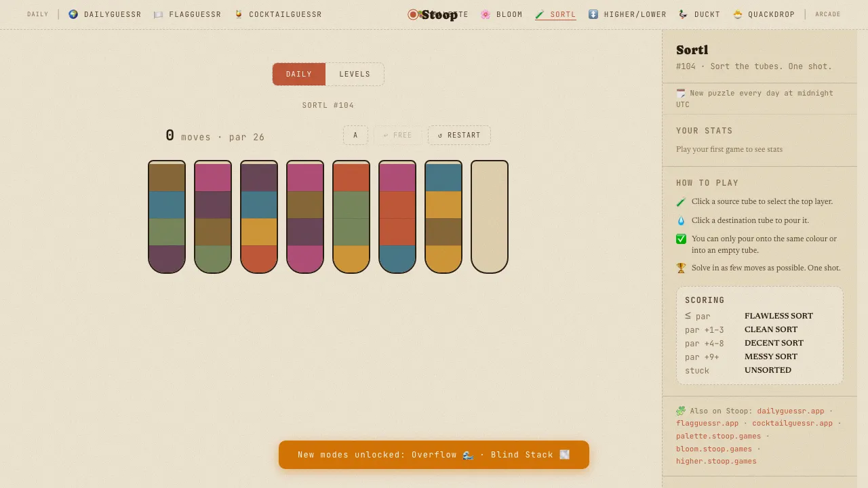Select the tube with purple top layer

[259, 217]
